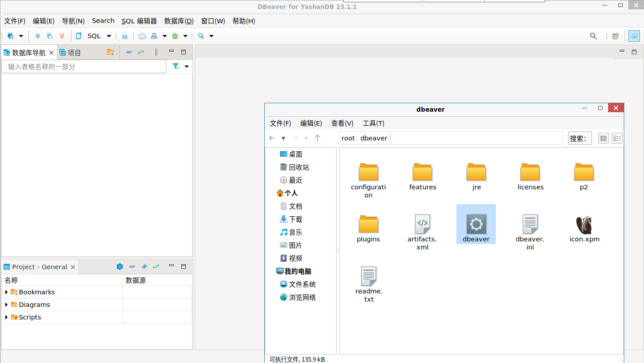Screen dimensions: 644x363
Task: Open the Search menu
Action: pyautogui.click(x=103, y=21)
